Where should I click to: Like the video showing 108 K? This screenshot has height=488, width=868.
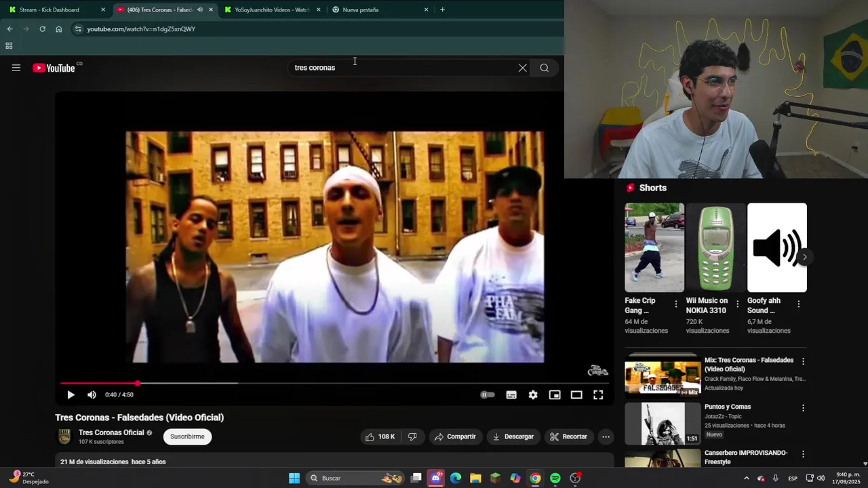[x=380, y=436]
